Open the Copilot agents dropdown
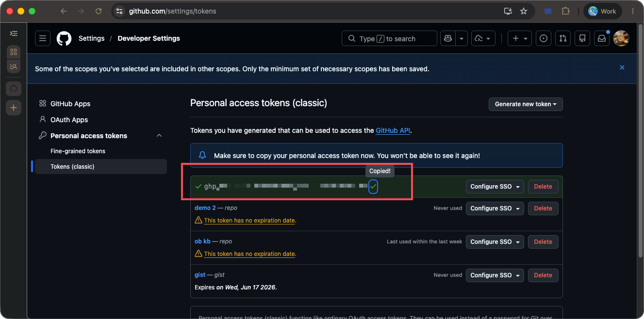Viewport: 644px width, 319px height. pyautogui.click(x=483, y=38)
